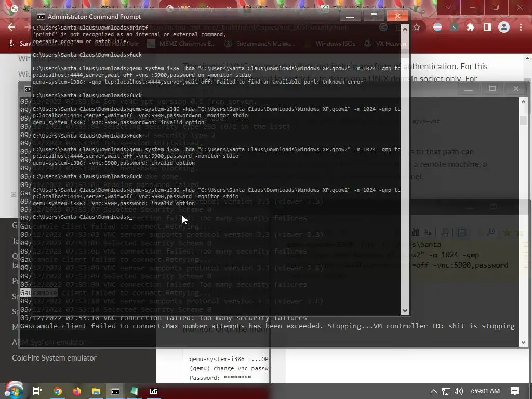Open Endermanch Malwa... bookmark
This screenshot has width=532, height=399.
261,44
